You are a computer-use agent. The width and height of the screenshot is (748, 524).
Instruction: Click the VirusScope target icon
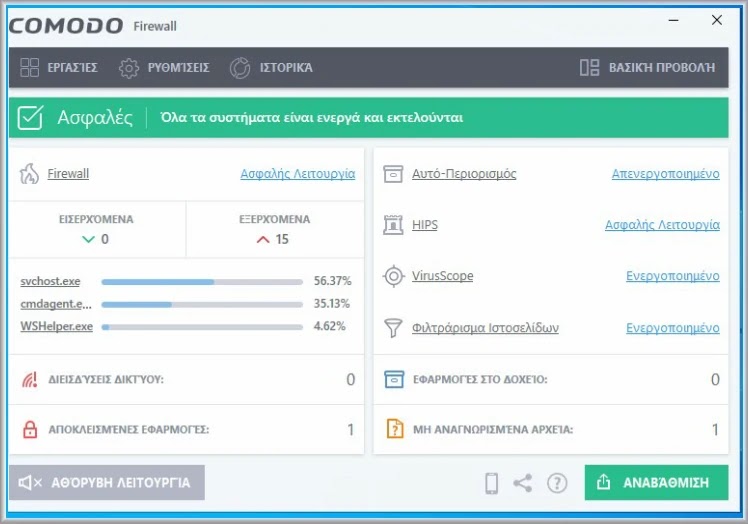pos(394,276)
